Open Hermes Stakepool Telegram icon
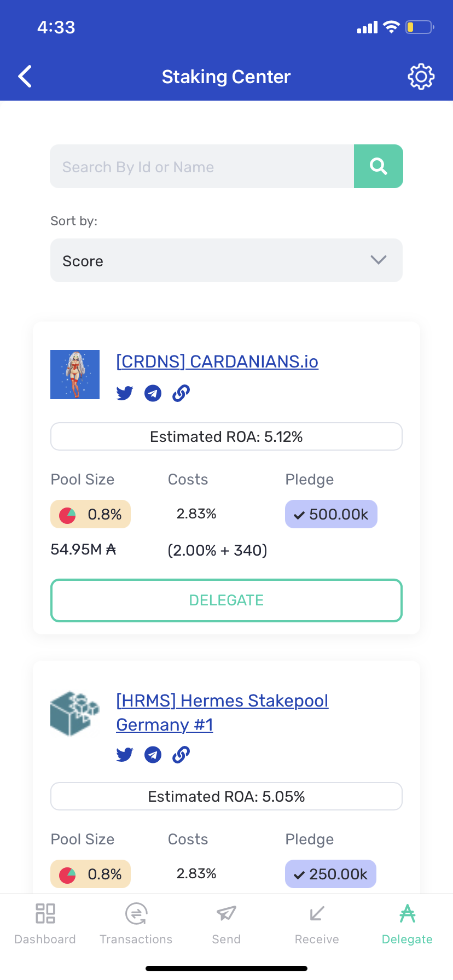Screen dimensions: 453x980 pos(153,755)
